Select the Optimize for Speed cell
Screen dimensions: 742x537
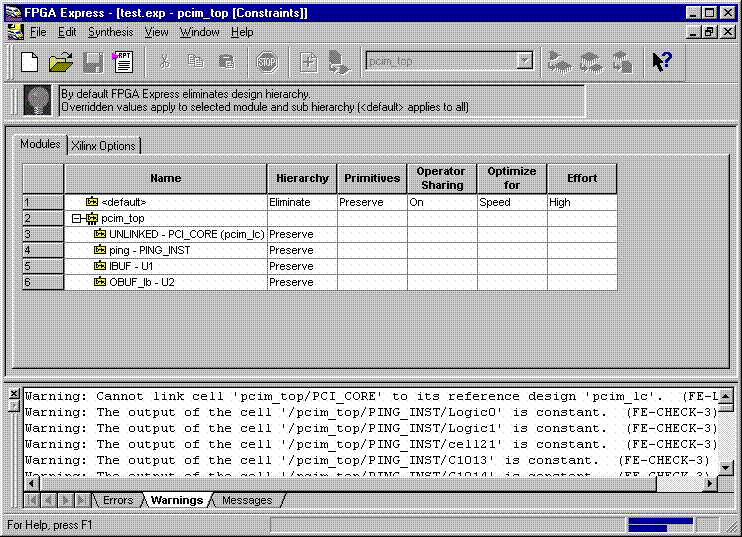coord(511,202)
